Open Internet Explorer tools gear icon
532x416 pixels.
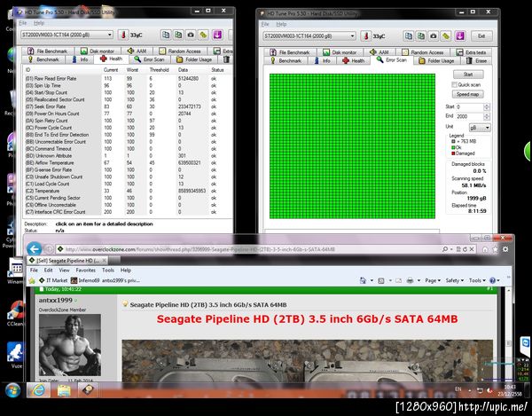(505, 249)
